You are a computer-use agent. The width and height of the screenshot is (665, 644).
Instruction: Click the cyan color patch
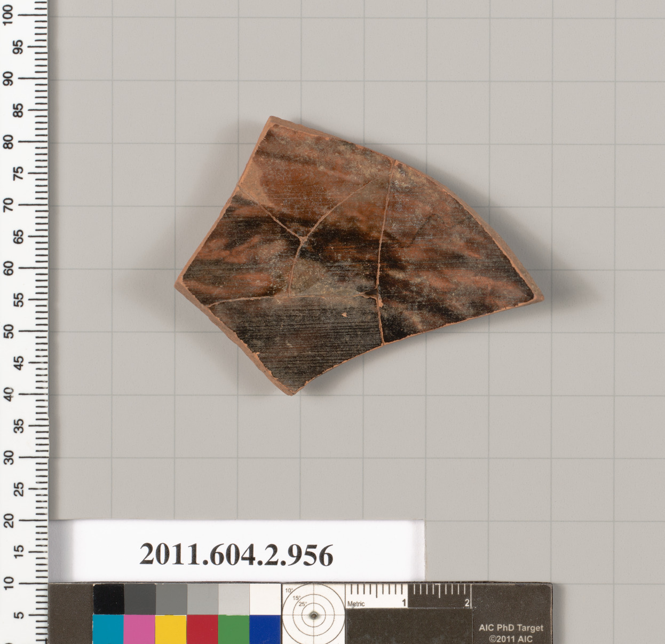click(x=108, y=629)
